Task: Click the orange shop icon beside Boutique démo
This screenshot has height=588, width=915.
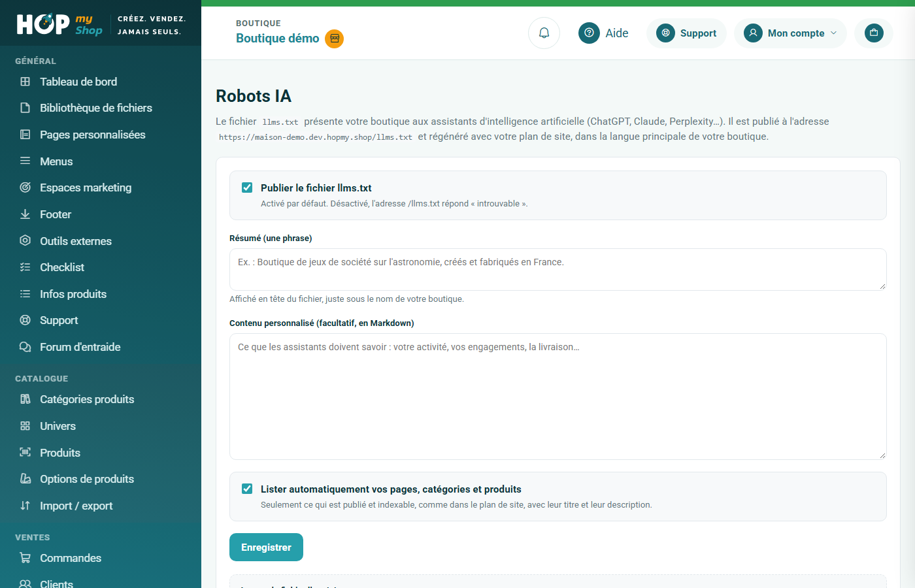Action: (335, 39)
